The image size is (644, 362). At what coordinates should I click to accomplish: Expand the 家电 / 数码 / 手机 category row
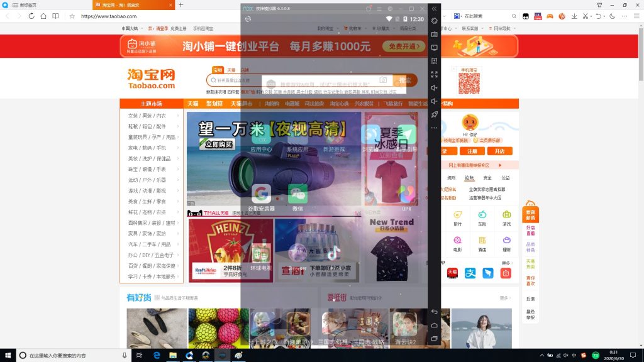point(152,148)
